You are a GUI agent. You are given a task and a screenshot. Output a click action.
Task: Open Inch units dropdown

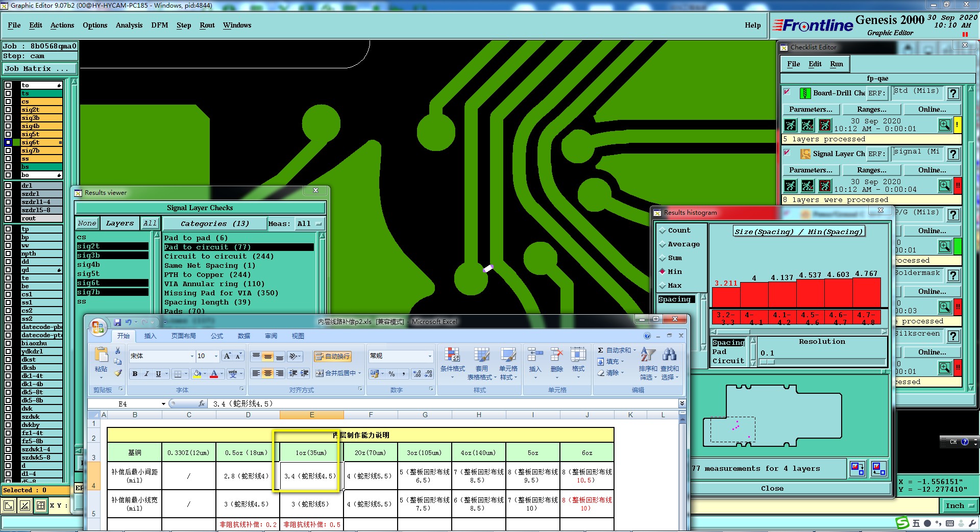(x=959, y=506)
